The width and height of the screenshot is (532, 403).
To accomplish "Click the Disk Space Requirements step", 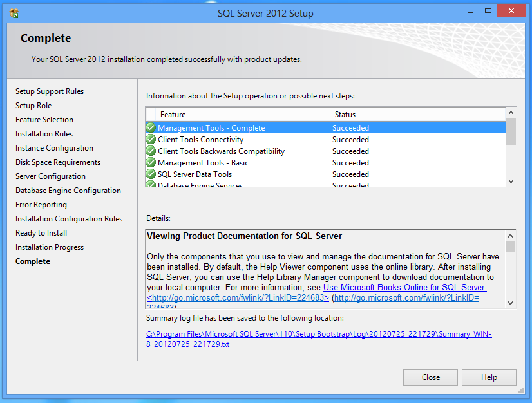I will point(58,162).
